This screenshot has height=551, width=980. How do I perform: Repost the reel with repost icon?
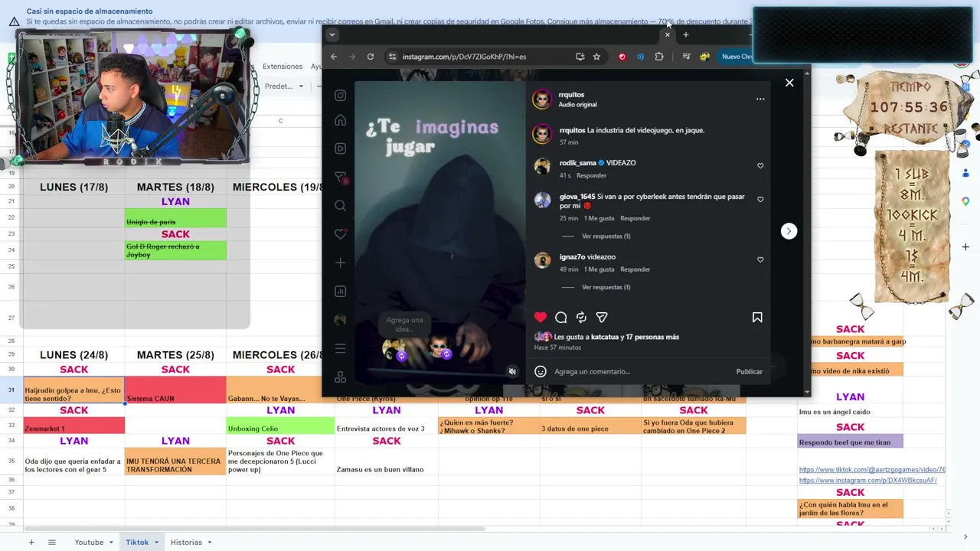[581, 318]
